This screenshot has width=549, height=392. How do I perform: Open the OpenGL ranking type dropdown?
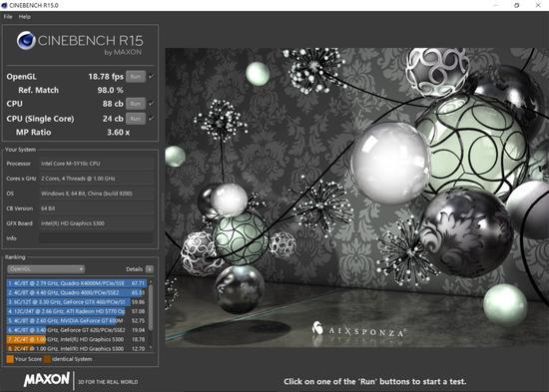pyautogui.click(x=46, y=268)
